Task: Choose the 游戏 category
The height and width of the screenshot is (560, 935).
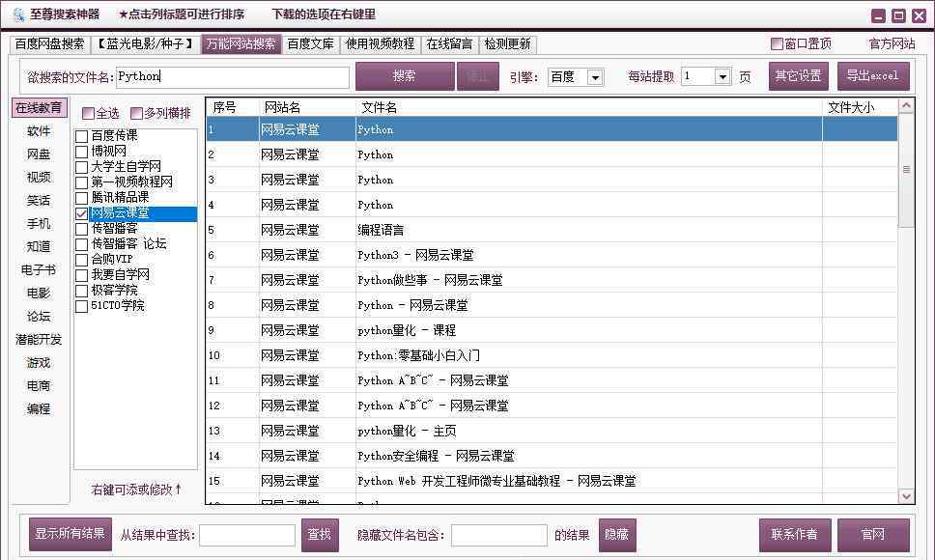Action: tap(40, 363)
